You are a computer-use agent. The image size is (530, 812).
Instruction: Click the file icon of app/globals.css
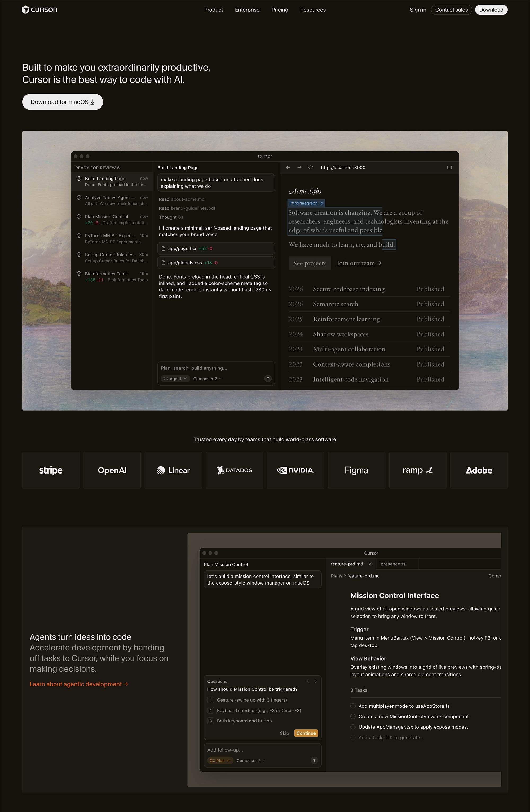[x=164, y=263]
